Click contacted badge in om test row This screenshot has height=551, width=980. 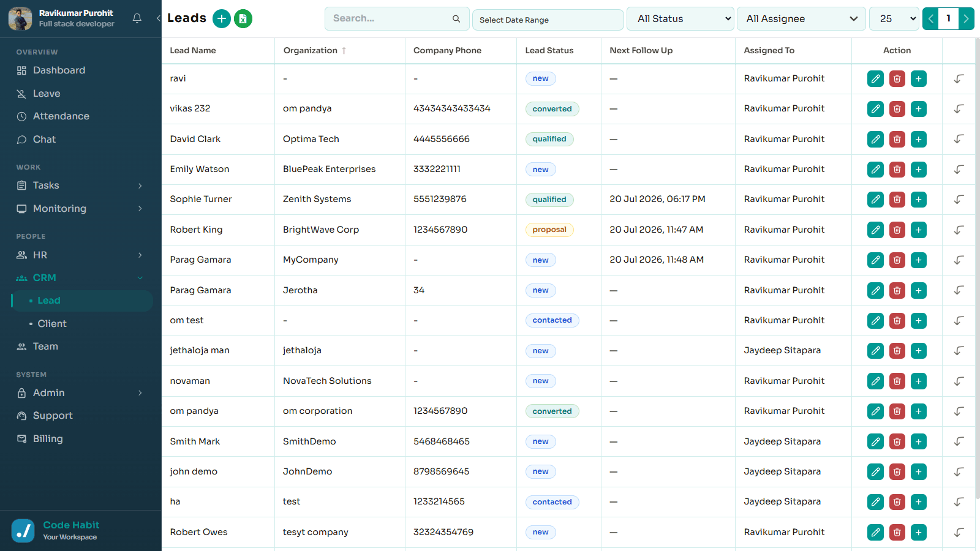pos(552,321)
